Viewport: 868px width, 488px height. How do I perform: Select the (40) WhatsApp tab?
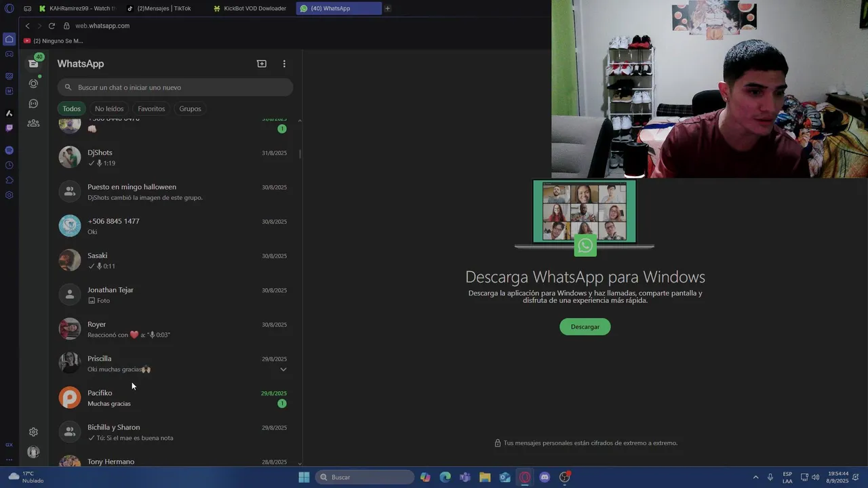[338, 8]
